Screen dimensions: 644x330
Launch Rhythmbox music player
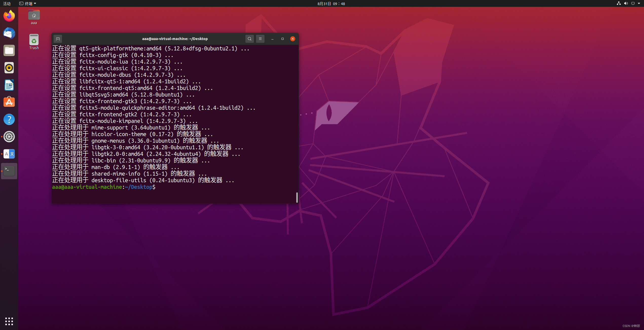(x=9, y=68)
